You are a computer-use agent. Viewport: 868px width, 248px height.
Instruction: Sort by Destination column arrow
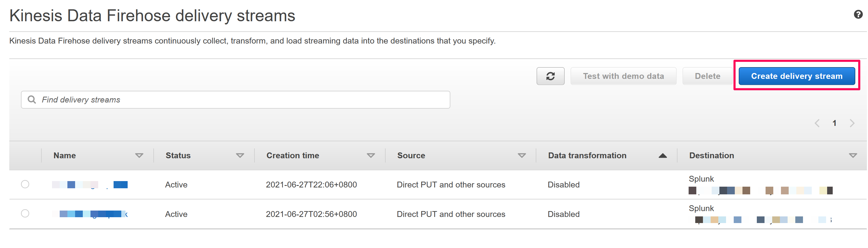point(853,155)
